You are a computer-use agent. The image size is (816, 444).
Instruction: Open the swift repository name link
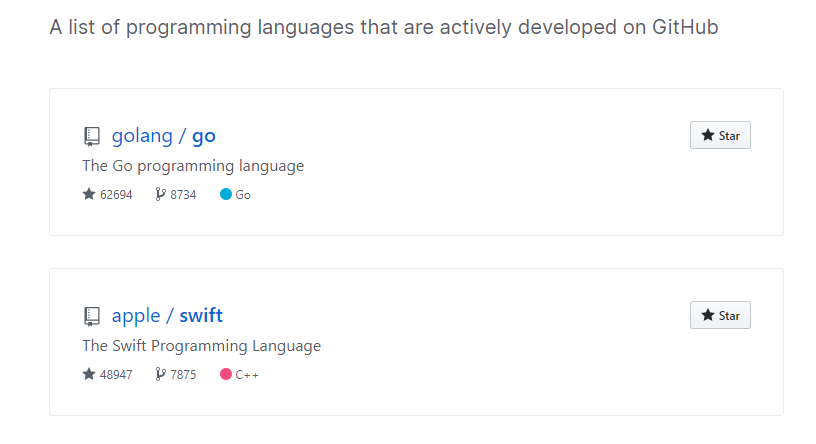point(201,315)
